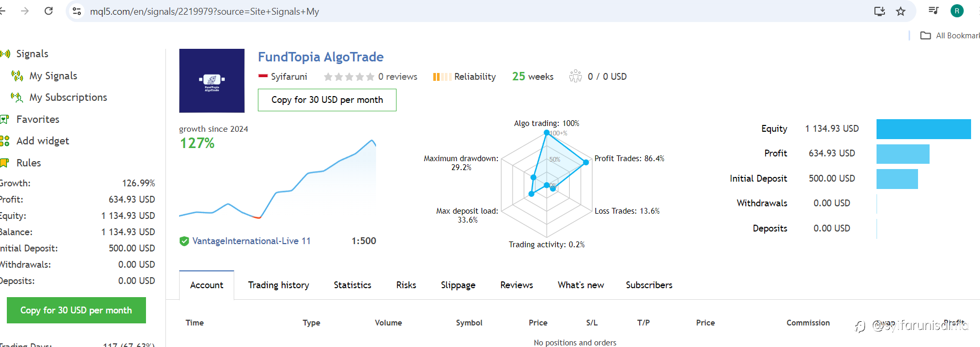Switch to the Statistics tab

coord(352,285)
